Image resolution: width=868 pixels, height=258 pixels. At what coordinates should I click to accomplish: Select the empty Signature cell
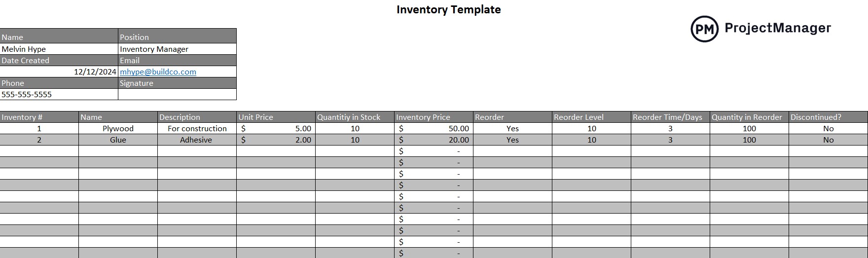click(178, 94)
